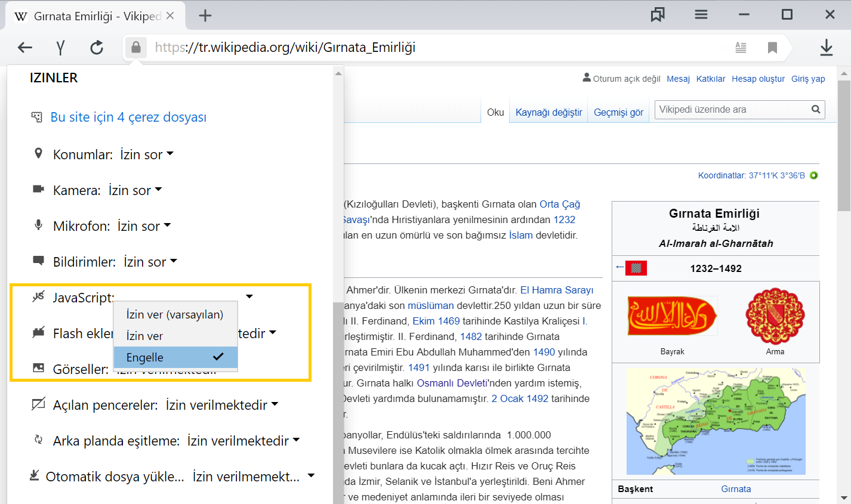Image resolution: width=851 pixels, height=504 pixels.
Task: Click the small red predecessor flag icon
Action: pyautogui.click(x=636, y=268)
